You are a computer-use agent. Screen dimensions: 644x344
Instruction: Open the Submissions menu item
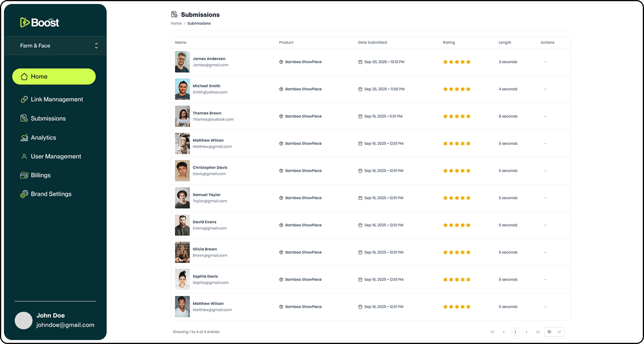(48, 119)
